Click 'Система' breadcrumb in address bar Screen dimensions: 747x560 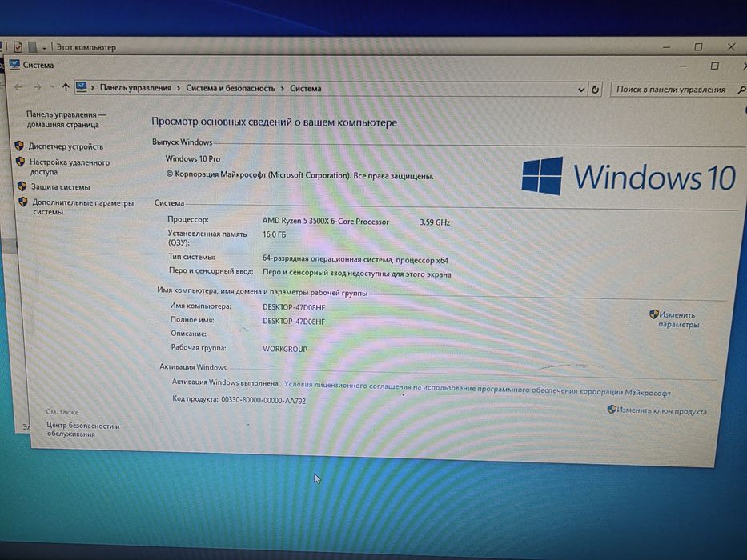(x=305, y=89)
